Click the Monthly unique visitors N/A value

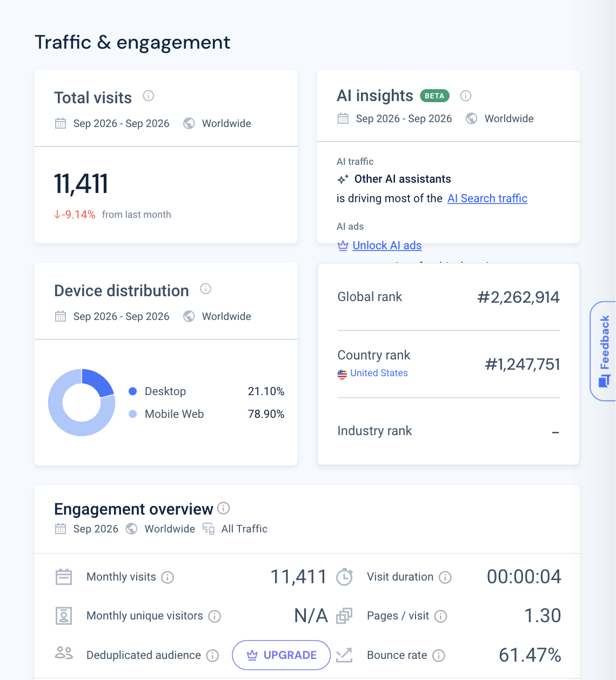(x=311, y=616)
